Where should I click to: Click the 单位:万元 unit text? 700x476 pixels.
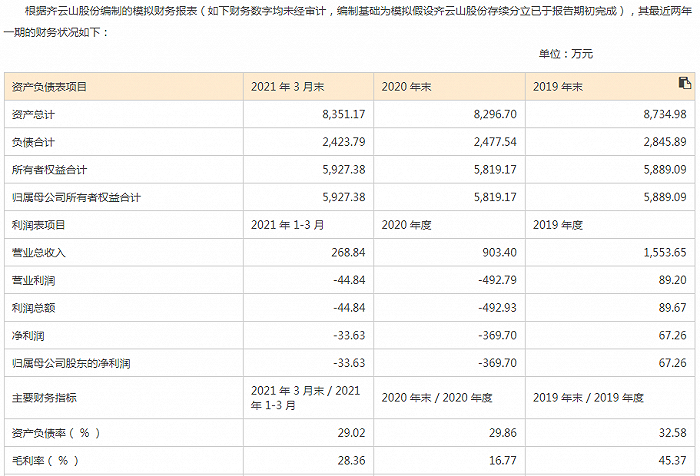pos(566,54)
